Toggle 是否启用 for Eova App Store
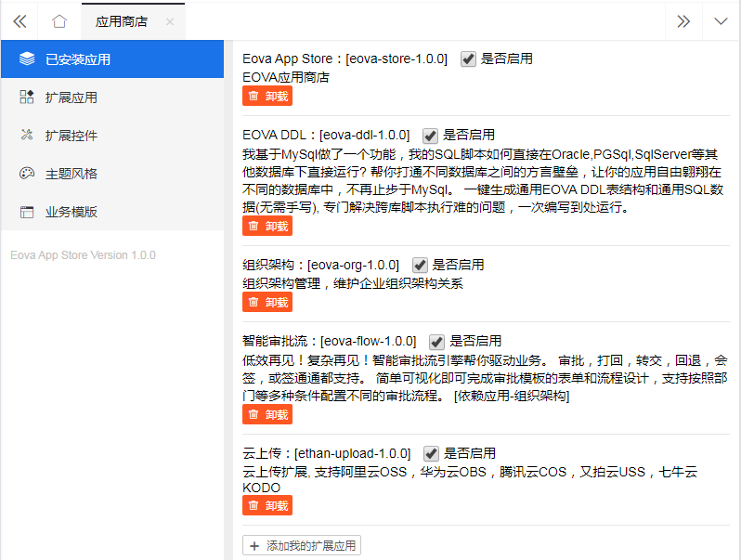Image resolution: width=741 pixels, height=560 pixels. tap(468, 59)
